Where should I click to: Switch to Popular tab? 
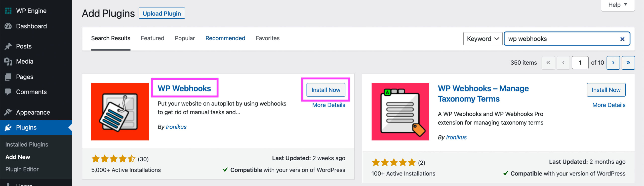tap(185, 38)
